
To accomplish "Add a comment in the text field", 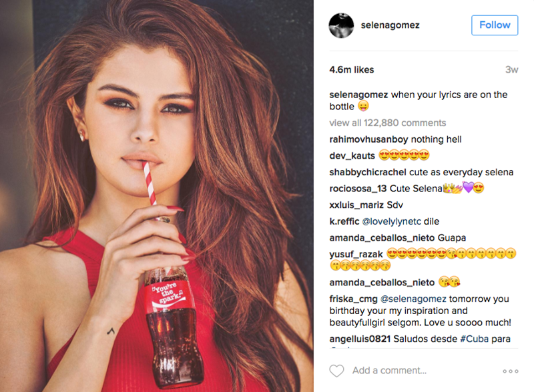I will (389, 370).
